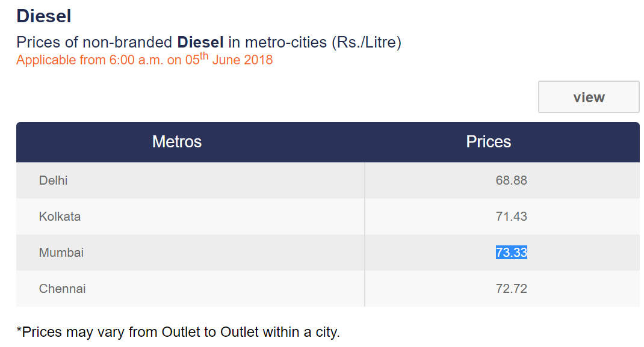Click the Prices column header
Image resolution: width=644 pixels, height=347 pixels.
pyautogui.click(x=488, y=142)
